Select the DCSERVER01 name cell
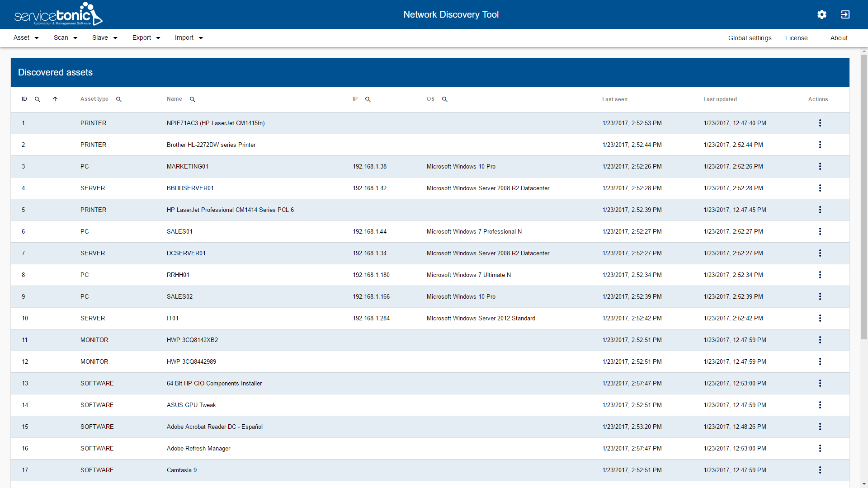The width and height of the screenshot is (868, 488). (186, 253)
